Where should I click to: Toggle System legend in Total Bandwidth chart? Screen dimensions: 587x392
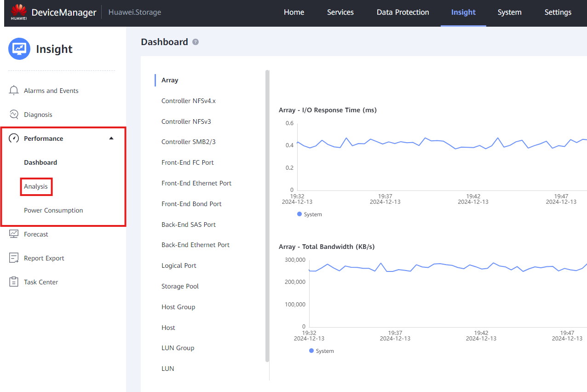click(322, 351)
